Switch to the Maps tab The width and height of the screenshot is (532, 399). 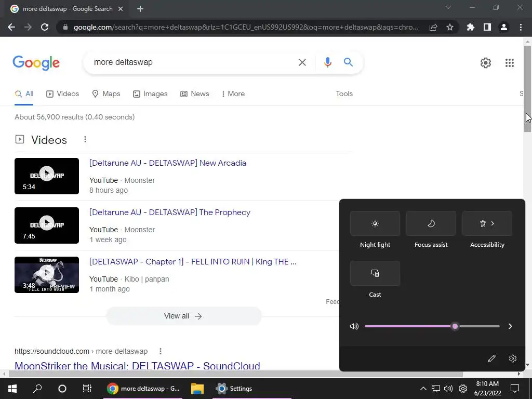click(x=106, y=94)
